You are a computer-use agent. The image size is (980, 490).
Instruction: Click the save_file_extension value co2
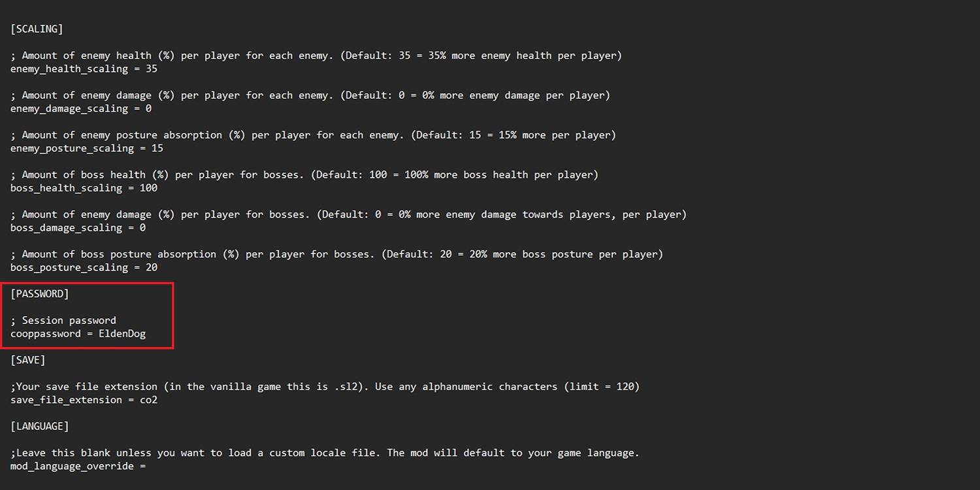148,400
